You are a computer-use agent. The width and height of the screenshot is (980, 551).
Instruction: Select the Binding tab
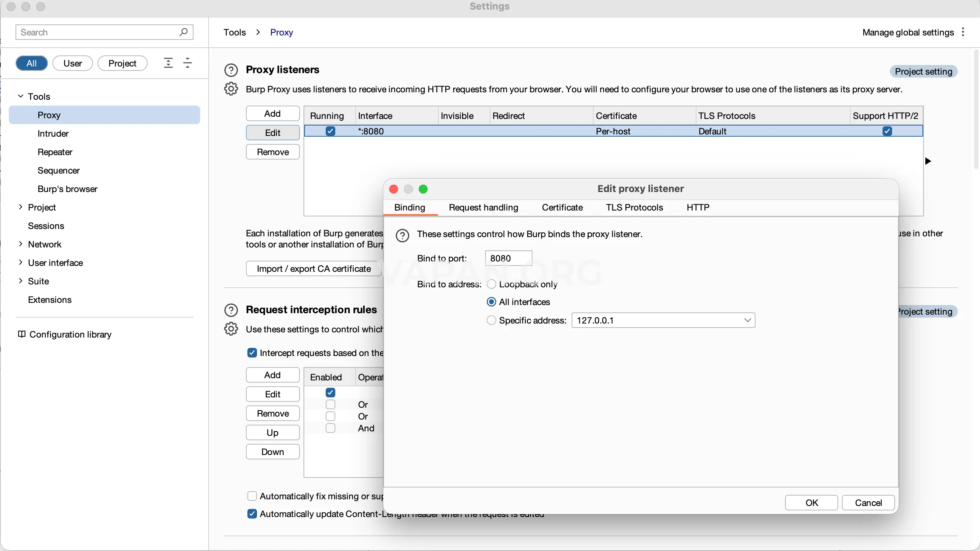(x=410, y=208)
